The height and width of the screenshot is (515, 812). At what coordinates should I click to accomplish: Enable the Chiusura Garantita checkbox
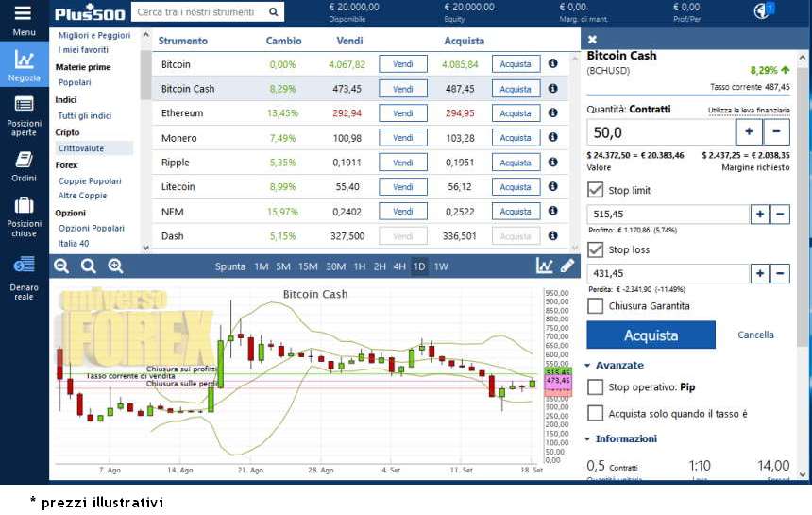pyautogui.click(x=595, y=306)
